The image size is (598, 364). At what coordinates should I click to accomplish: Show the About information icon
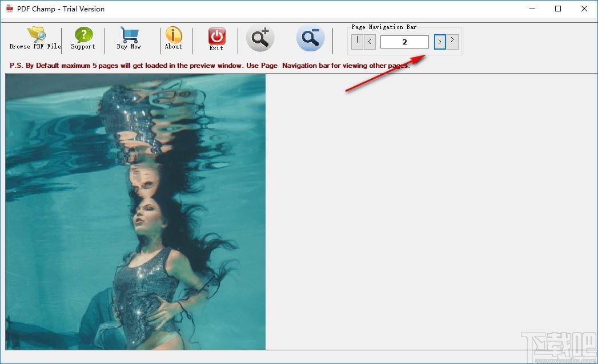174,38
